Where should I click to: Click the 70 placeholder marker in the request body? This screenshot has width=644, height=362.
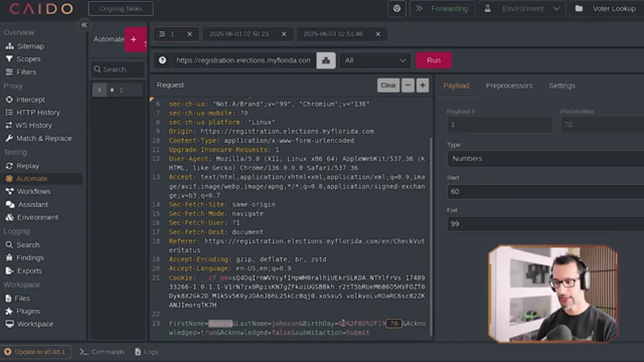(x=394, y=323)
